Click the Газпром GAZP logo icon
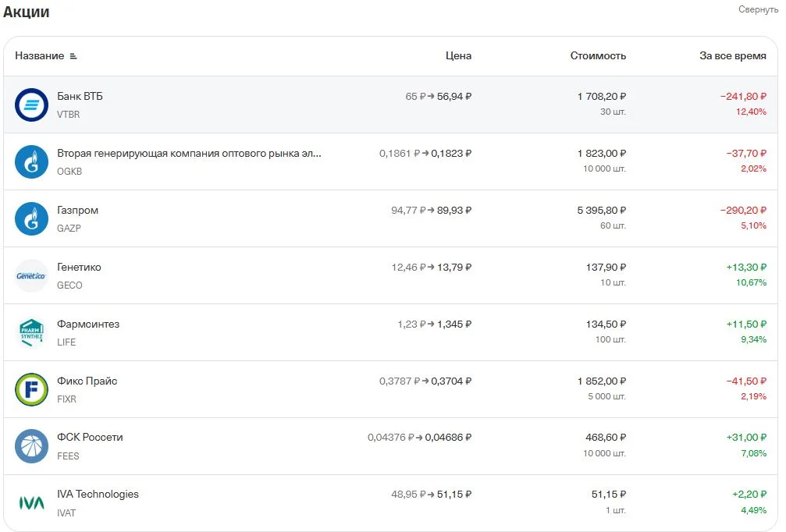The width and height of the screenshot is (786, 532). (x=31, y=219)
